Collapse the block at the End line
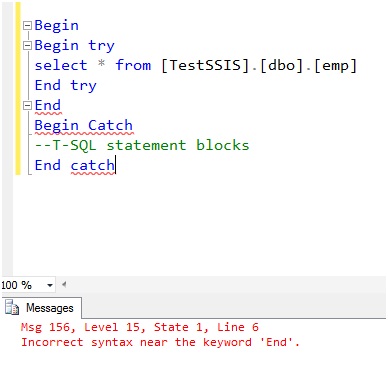Image resolution: width=388 pixels, height=375 pixels. click(x=27, y=106)
